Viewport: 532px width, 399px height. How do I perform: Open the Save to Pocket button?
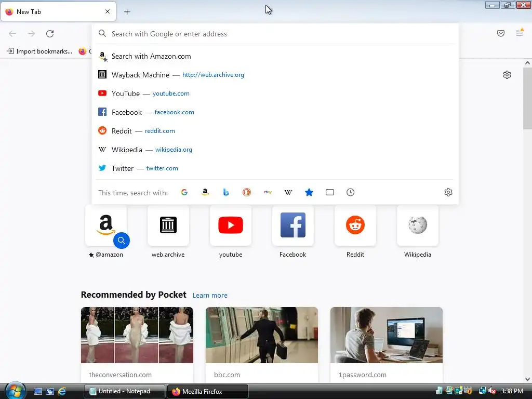click(501, 33)
